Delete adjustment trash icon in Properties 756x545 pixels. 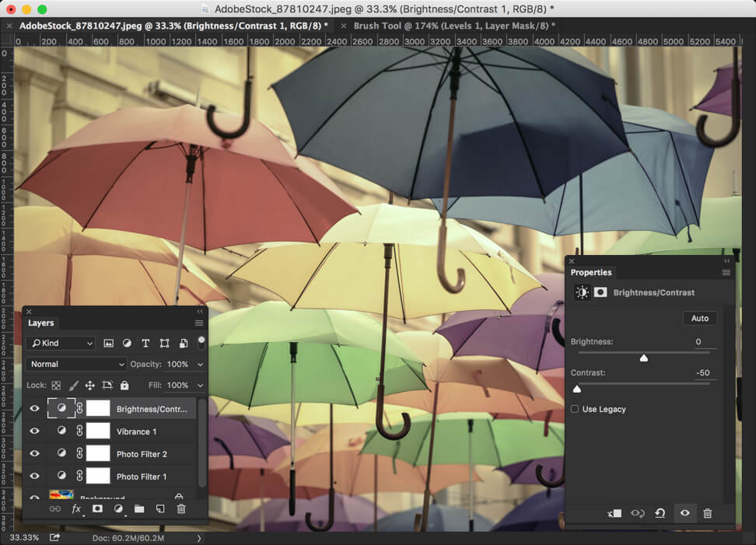pos(707,514)
